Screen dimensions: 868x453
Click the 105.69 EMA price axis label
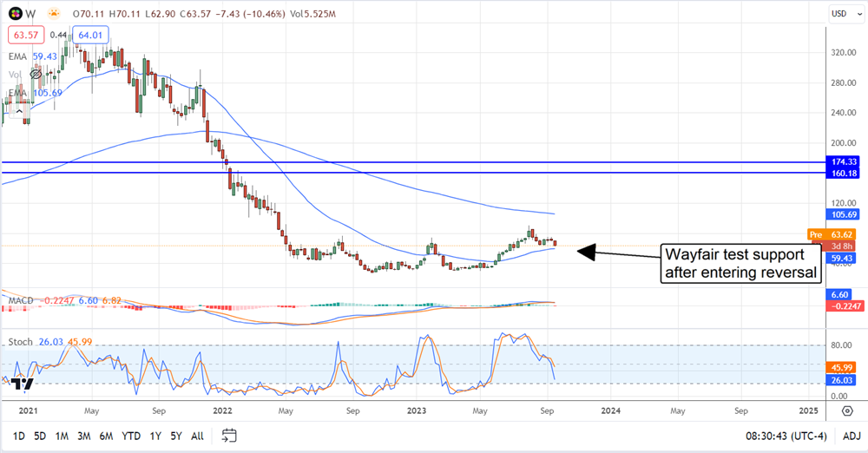click(x=843, y=214)
